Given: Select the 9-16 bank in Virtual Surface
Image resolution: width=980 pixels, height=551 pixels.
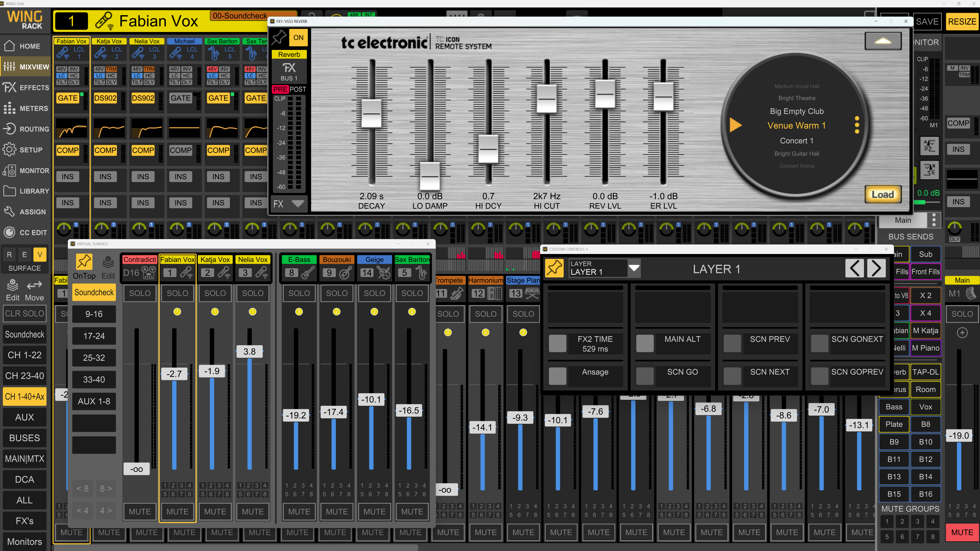Looking at the screenshot, I should click(94, 314).
